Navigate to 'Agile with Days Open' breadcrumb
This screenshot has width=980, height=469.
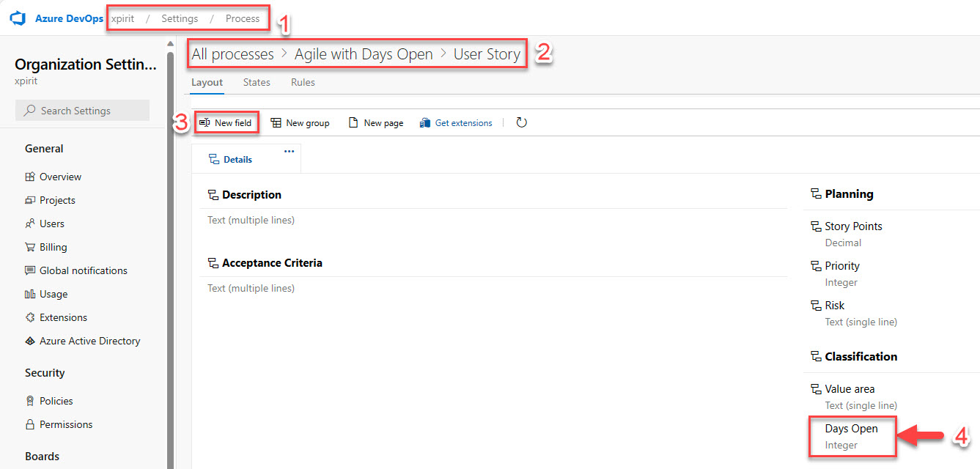point(364,54)
